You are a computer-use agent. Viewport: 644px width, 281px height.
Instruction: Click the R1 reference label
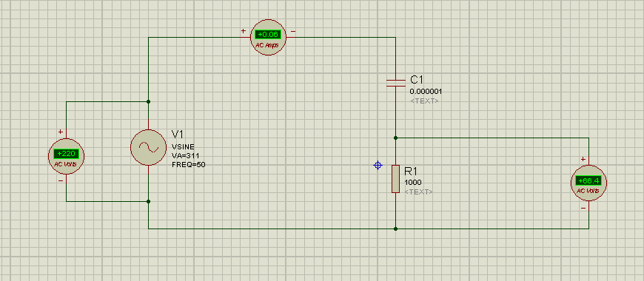point(411,171)
